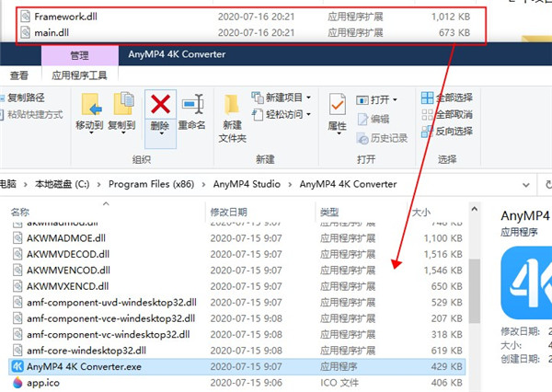
Task: Click main.dll file icon in top window
Action: tap(26, 33)
